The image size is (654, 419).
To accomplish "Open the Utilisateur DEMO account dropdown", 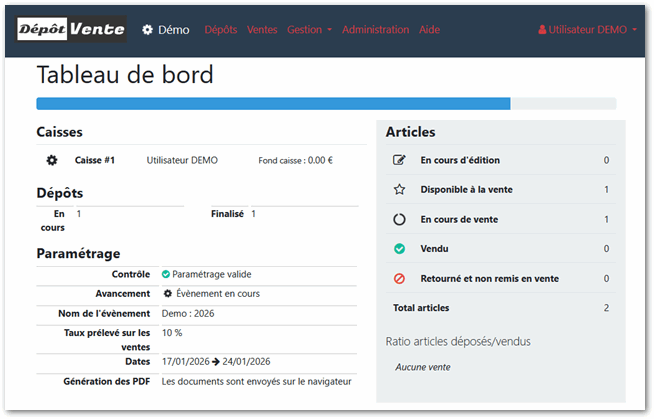I will click(587, 30).
